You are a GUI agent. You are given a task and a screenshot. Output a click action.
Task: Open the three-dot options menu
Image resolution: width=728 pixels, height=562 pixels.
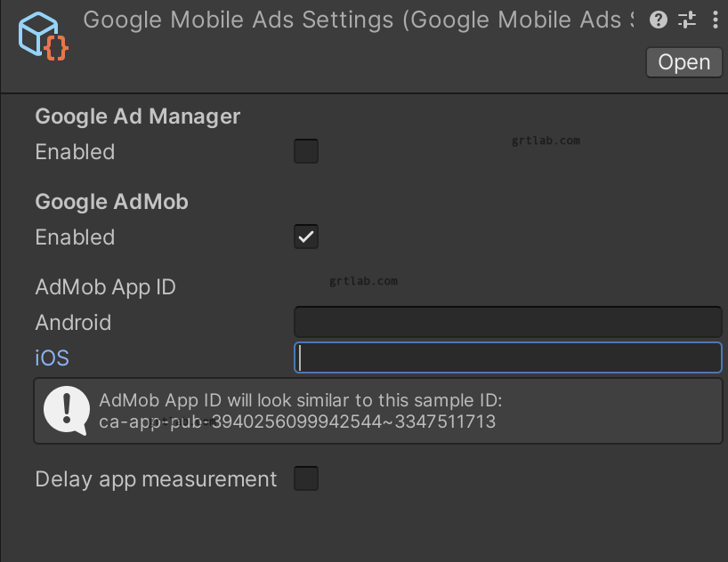(x=716, y=20)
